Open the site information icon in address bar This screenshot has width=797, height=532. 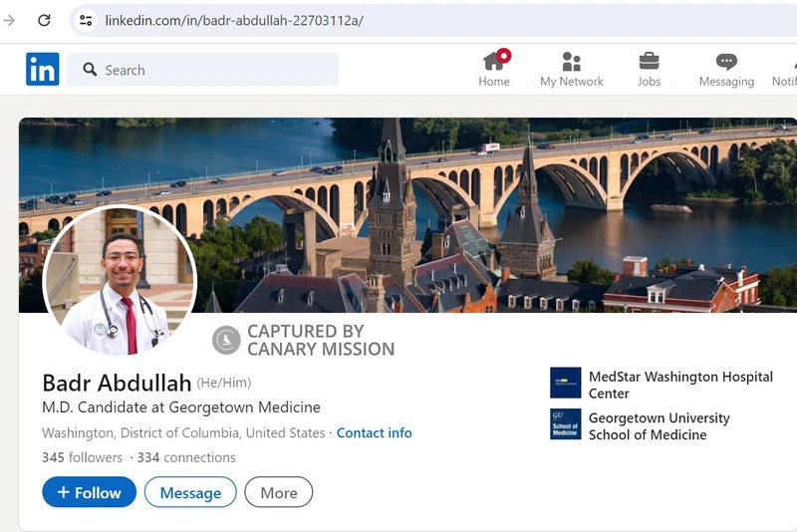click(86, 20)
